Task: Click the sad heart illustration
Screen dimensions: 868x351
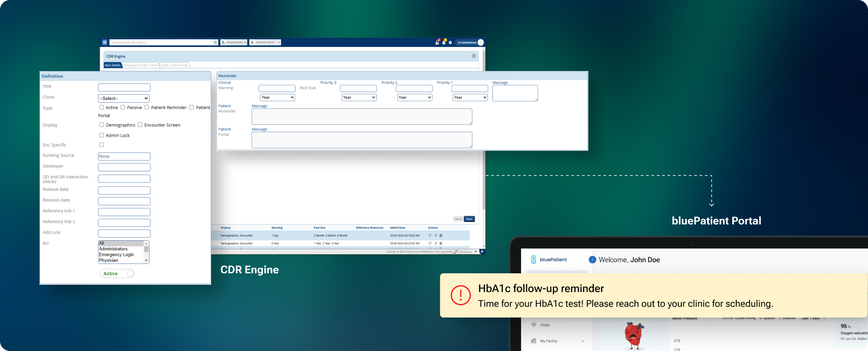Action: 634,335
